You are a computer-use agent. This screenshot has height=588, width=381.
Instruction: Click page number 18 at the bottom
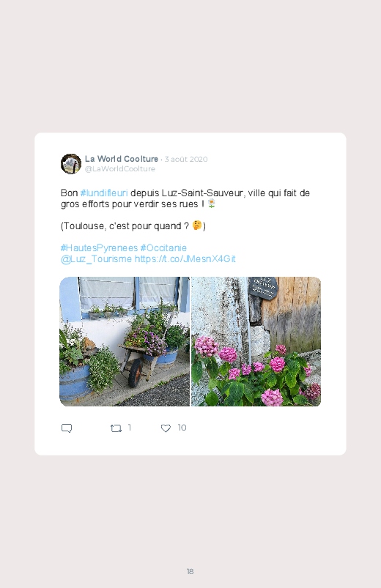pyautogui.click(x=190, y=571)
